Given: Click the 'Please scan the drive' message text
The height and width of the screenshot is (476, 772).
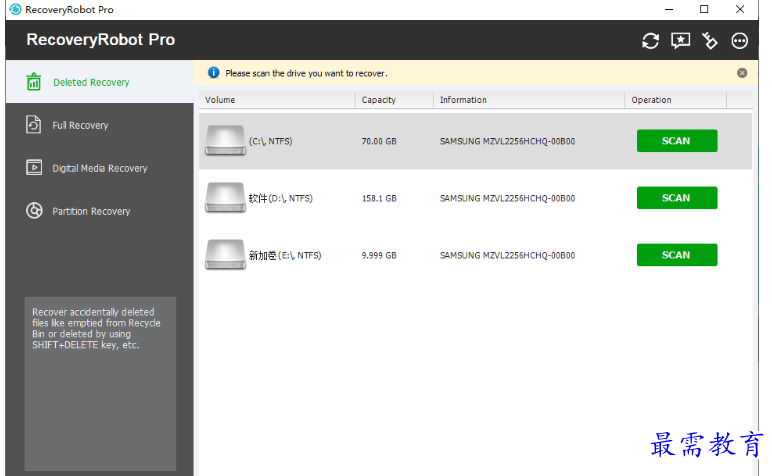Looking at the screenshot, I should [306, 73].
